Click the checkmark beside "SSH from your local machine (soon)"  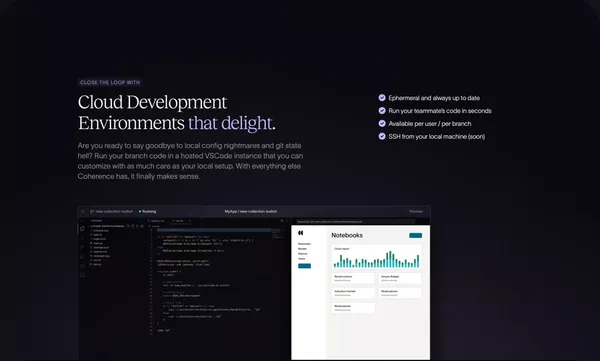[382, 136]
